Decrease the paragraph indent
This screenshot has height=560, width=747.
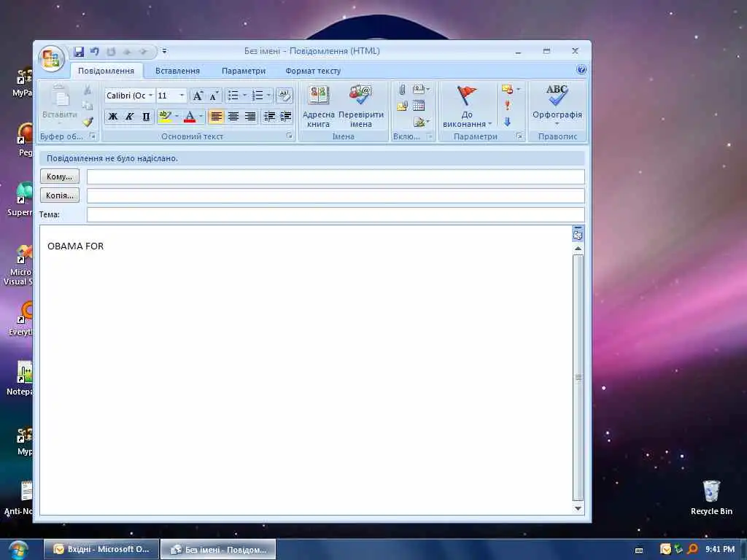269,116
